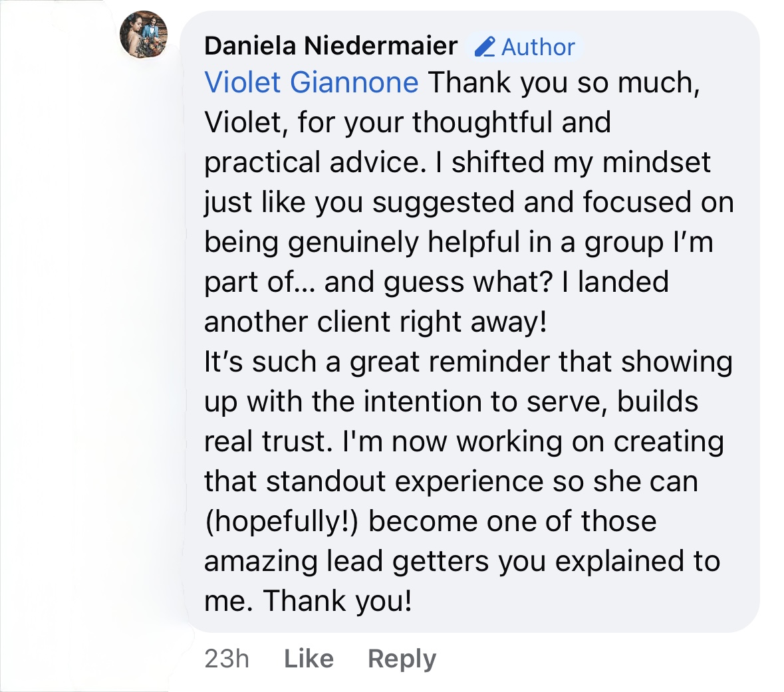Open the 23h comment timestamp
The image size is (784, 692).
click(227, 658)
